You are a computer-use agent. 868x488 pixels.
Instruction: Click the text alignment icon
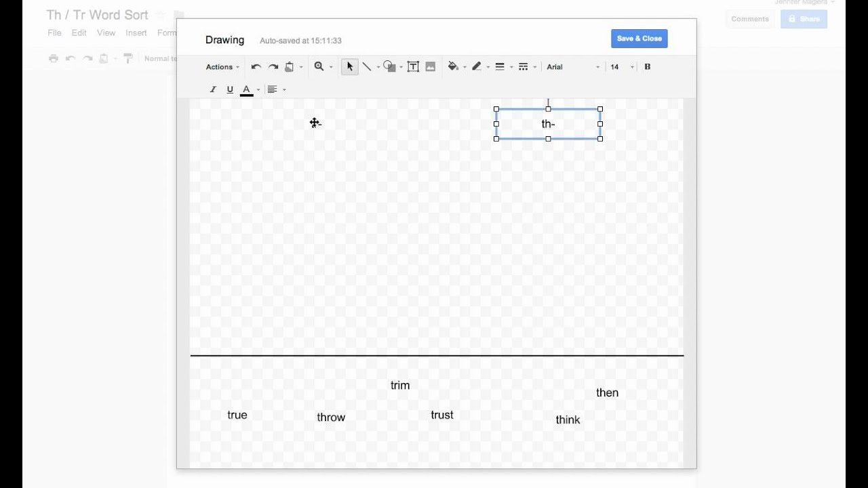(272, 89)
